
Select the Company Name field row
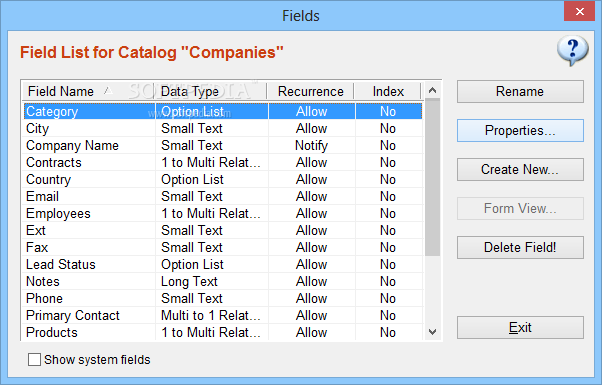point(223,145)
